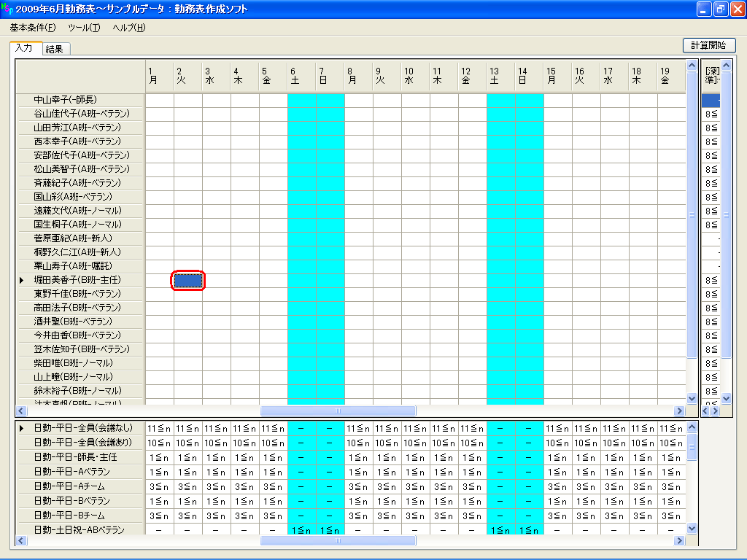Click the column header for 6 土
The height and width of the screenshot is (560, 747).
point(301,76)
